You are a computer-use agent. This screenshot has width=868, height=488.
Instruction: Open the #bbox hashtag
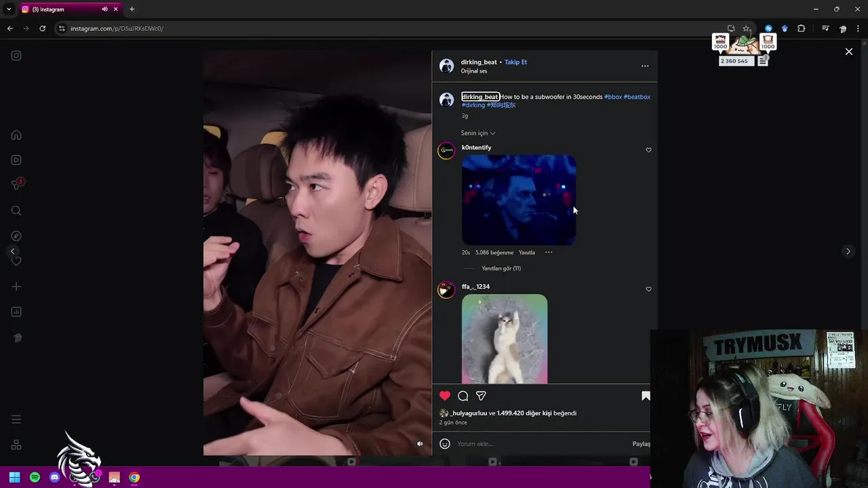click(x=613, y=97)
